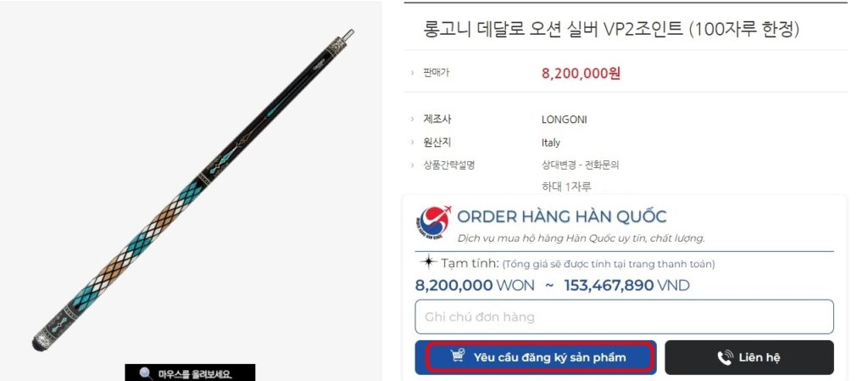Click the arrow bullet beside 상품간략설명
This screenshot has height=381, width=868.
click(413, 165)
